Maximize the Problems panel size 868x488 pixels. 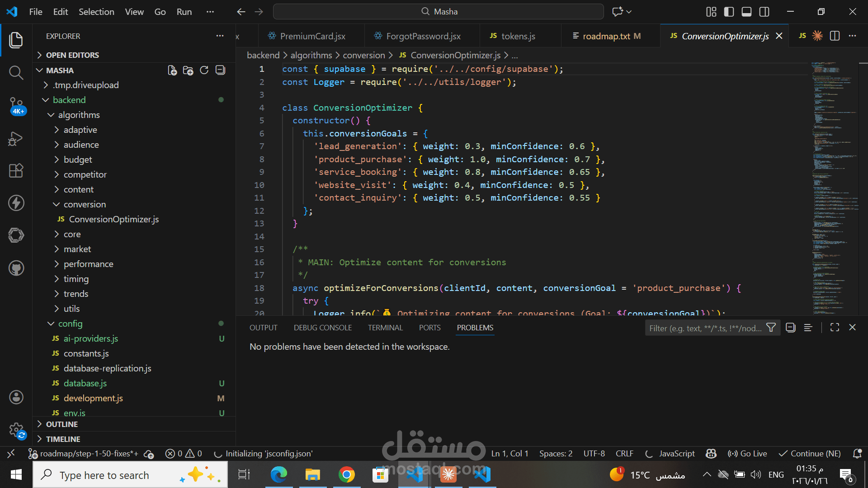835,327
